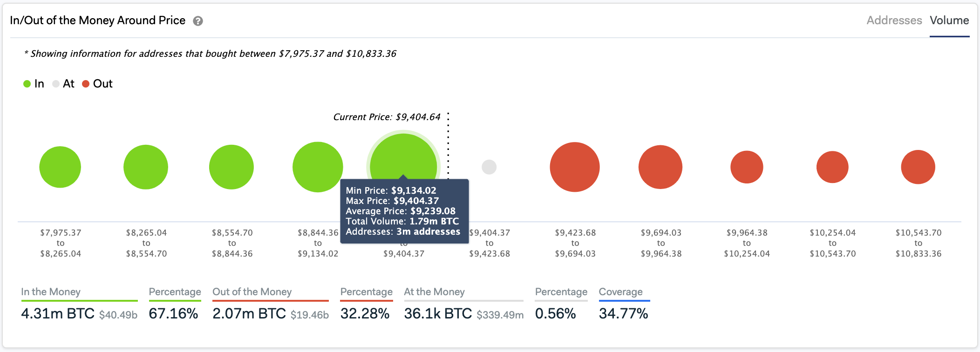
Task: Click the help question mark icon
Action: [198, 20]
